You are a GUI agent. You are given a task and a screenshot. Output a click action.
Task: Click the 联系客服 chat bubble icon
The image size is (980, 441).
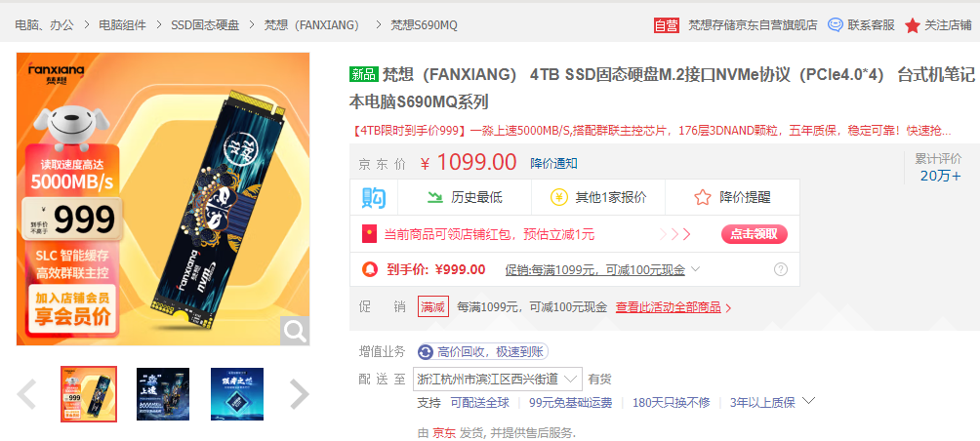click(x=835, y=25)
